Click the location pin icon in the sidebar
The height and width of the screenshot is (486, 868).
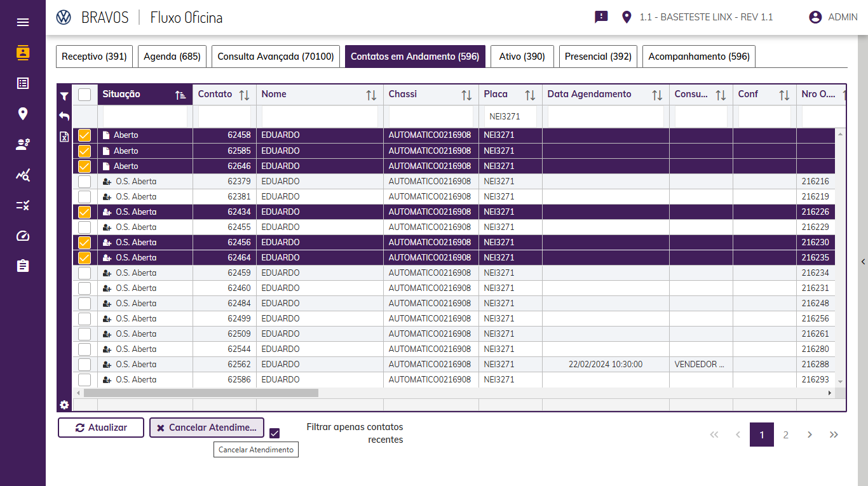coord(23,114)
